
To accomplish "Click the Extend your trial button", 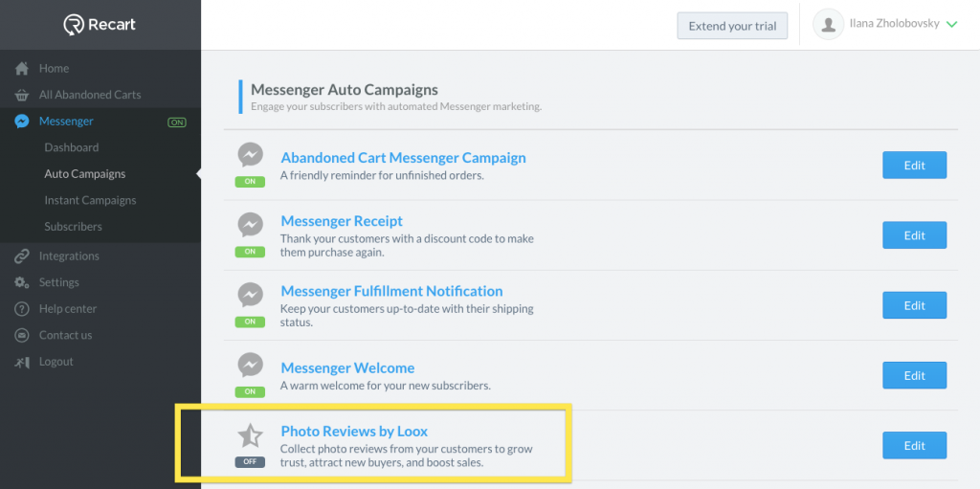I will tap(732, 26).
